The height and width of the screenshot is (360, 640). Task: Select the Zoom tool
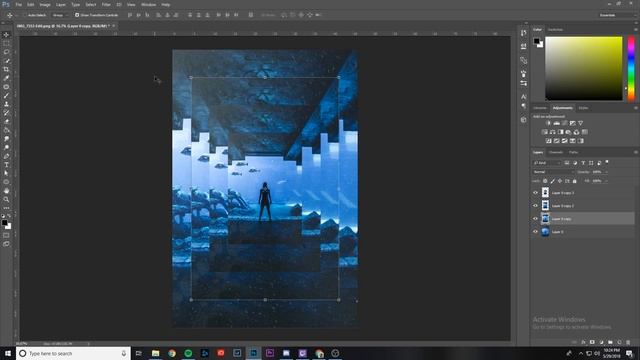tap(6, 200)
